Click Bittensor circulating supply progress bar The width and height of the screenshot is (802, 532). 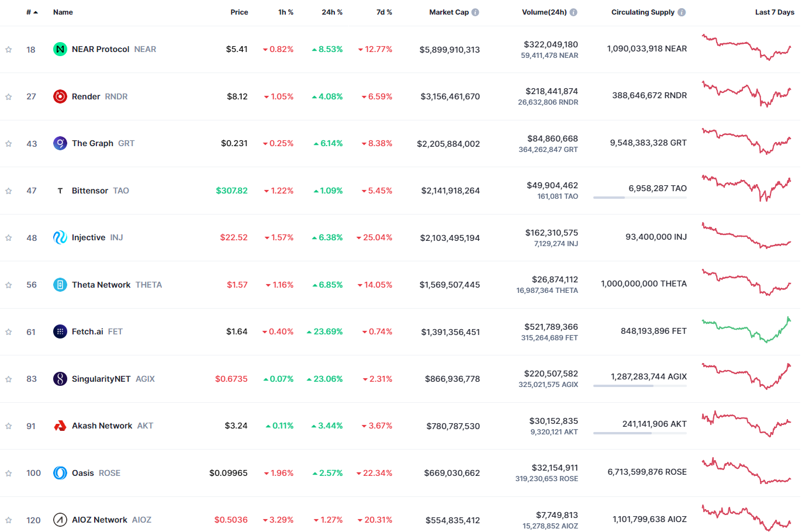640,198
